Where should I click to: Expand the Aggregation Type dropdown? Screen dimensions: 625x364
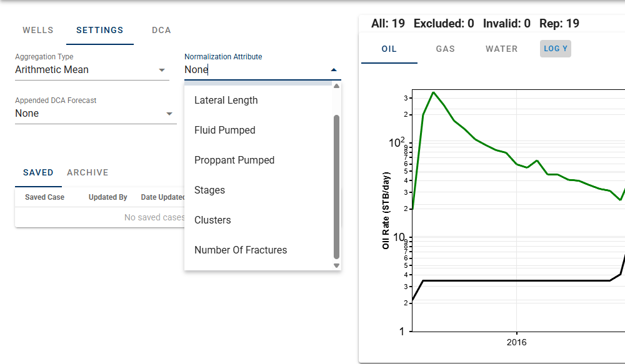pos(161,70)
